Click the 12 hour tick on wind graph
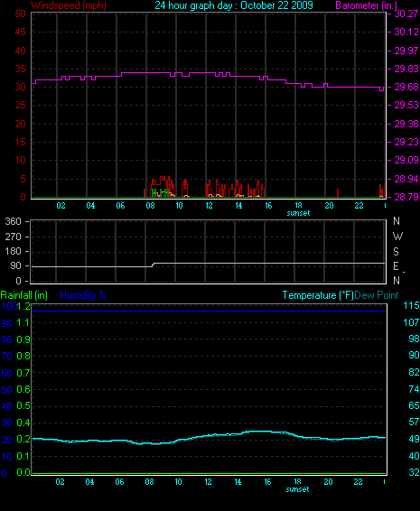Image resolution: width=420 pixels, height=511 pixels. 209,206
